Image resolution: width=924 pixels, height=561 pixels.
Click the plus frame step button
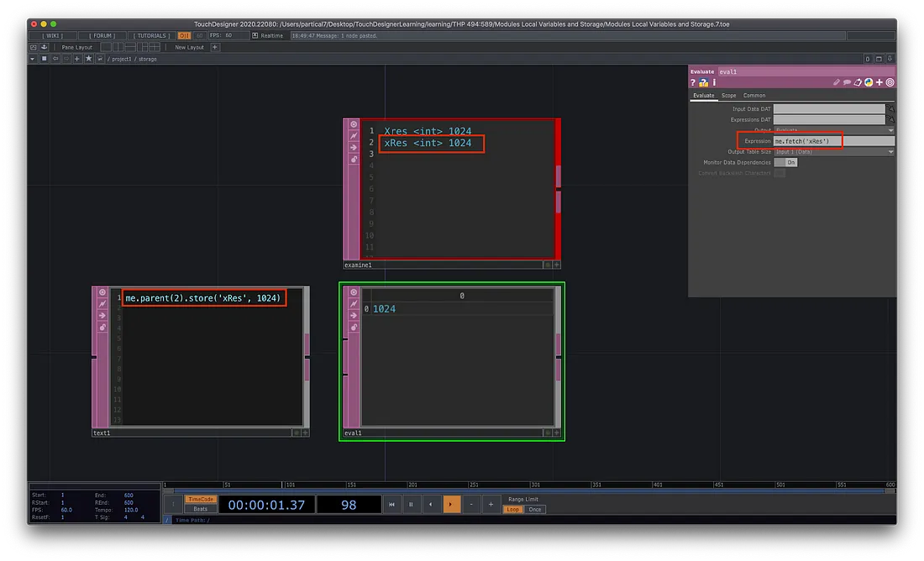[x=491, y=505]
